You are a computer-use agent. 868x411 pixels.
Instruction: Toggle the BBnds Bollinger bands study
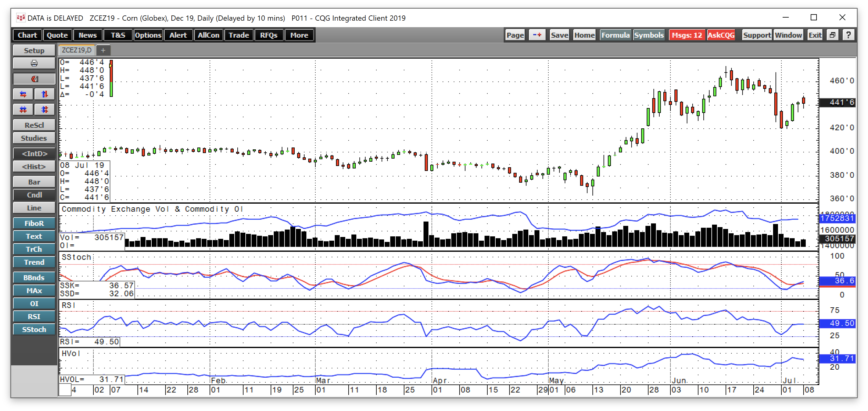coord(34,277)
